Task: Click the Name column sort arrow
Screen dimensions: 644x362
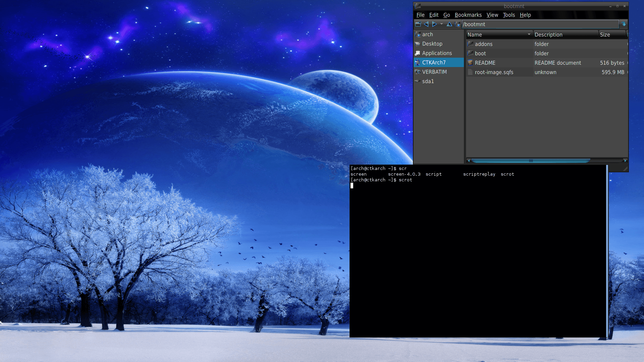Action: tap(529, 34)
